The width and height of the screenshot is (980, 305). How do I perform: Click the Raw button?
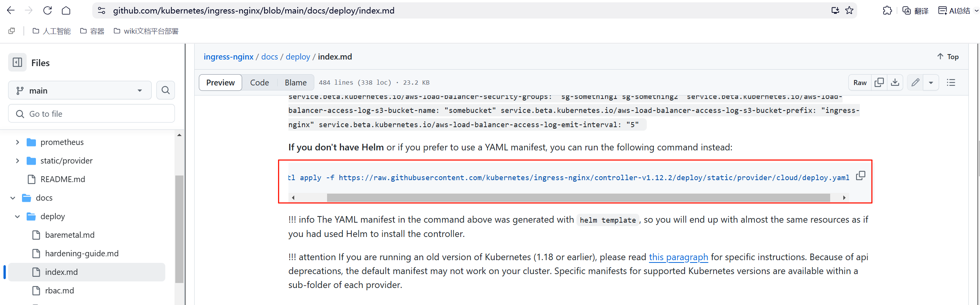click(x=860, y=83)
